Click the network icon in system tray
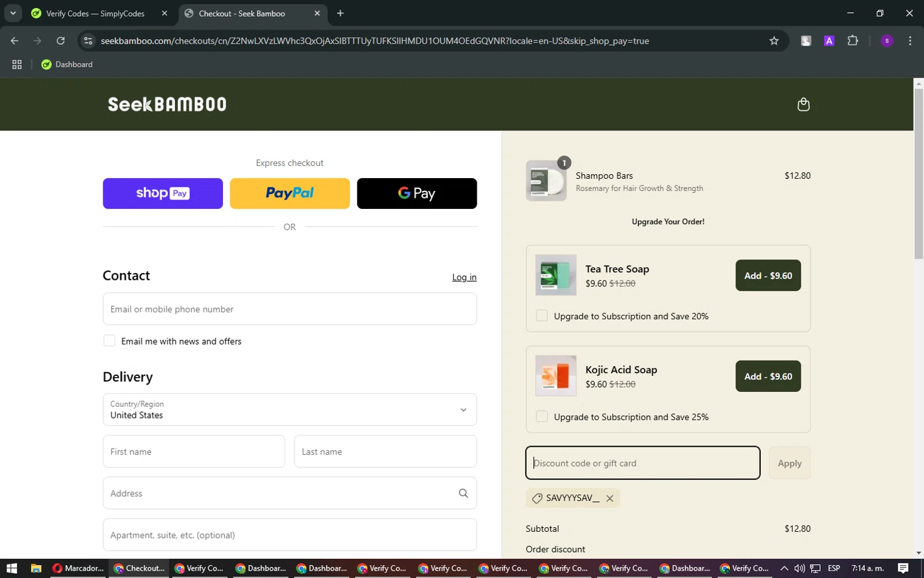 [x=815, y=568]
